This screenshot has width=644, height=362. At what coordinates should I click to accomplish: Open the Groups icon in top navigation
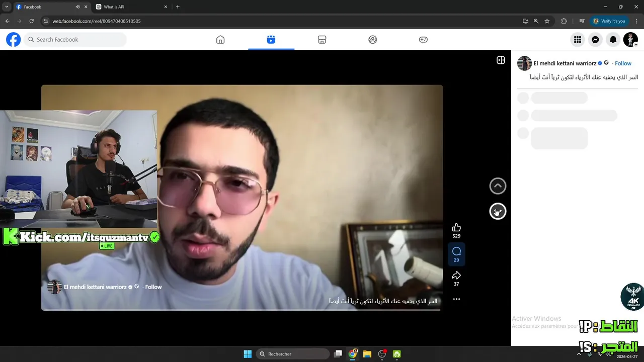(373, 40)
